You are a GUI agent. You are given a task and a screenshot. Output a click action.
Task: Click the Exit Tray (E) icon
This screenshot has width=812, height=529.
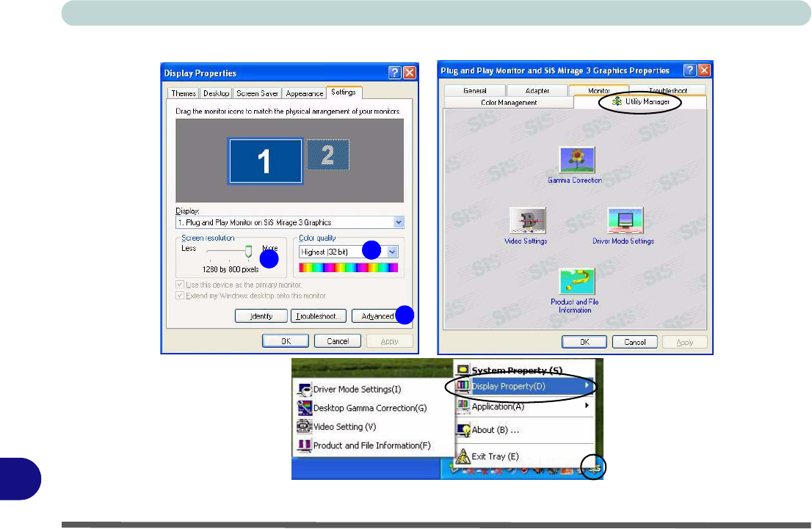coord(463,456)
